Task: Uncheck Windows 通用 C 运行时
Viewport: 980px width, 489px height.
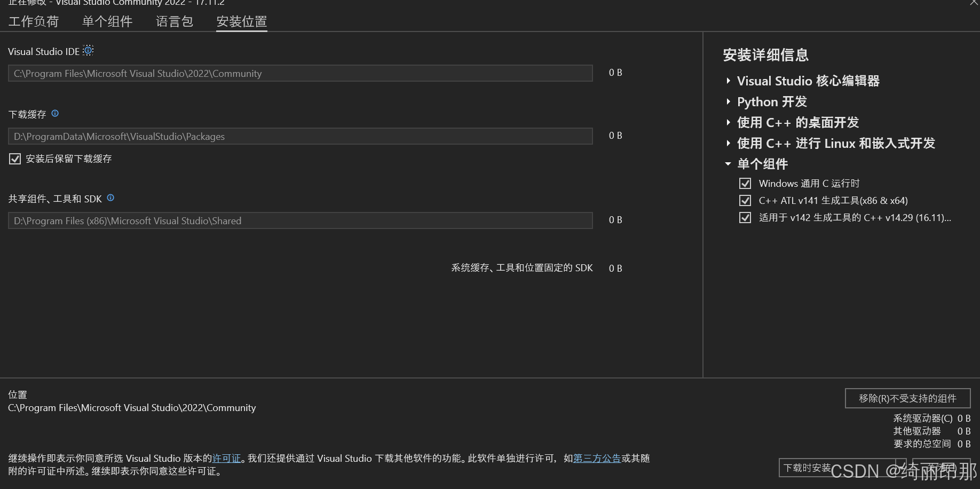Action: click(x=745, y=184)
